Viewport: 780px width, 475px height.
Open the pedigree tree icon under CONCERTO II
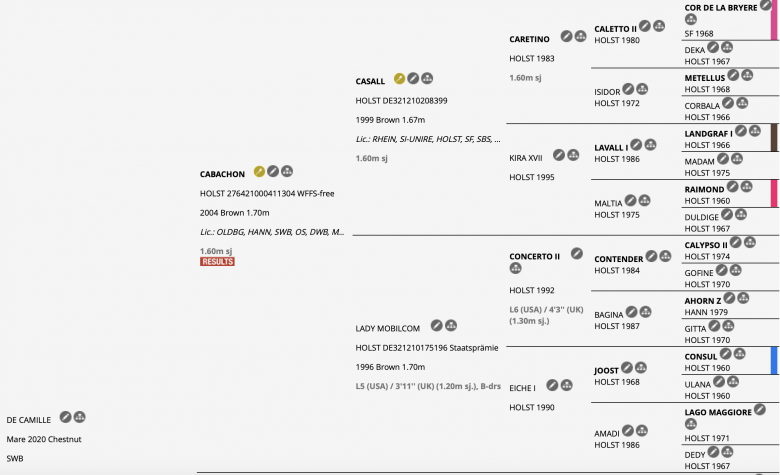click(515, 269)
